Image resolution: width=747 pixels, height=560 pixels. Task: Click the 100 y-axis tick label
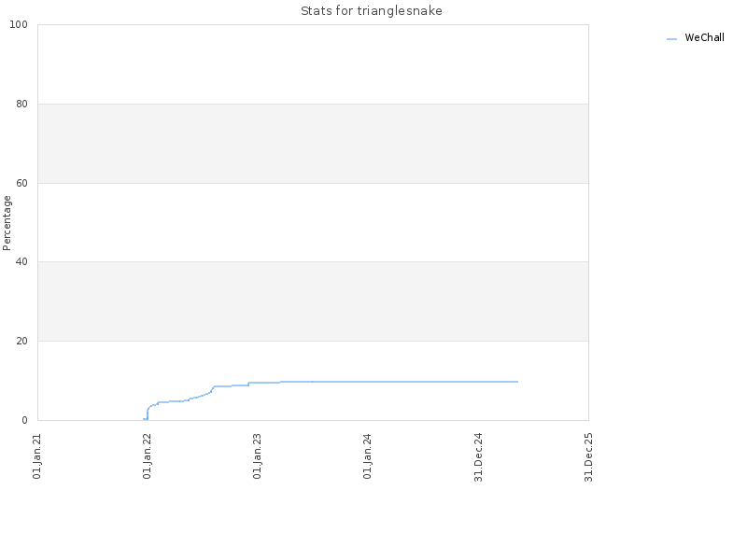pos(19,25)
